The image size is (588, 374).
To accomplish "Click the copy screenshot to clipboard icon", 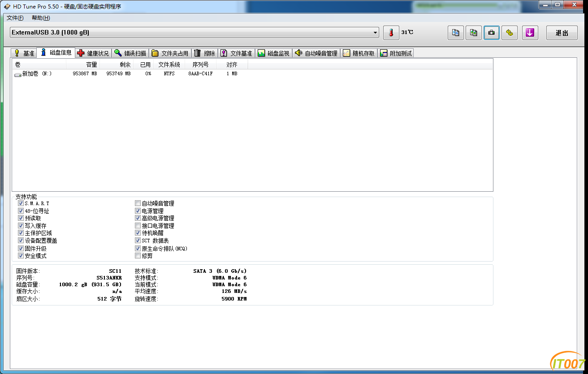I will tap(474, 33).
